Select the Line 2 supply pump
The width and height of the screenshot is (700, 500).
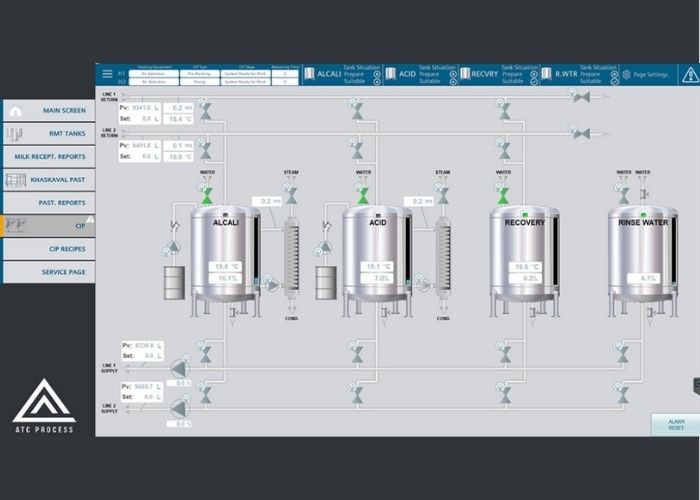point(179,406)
